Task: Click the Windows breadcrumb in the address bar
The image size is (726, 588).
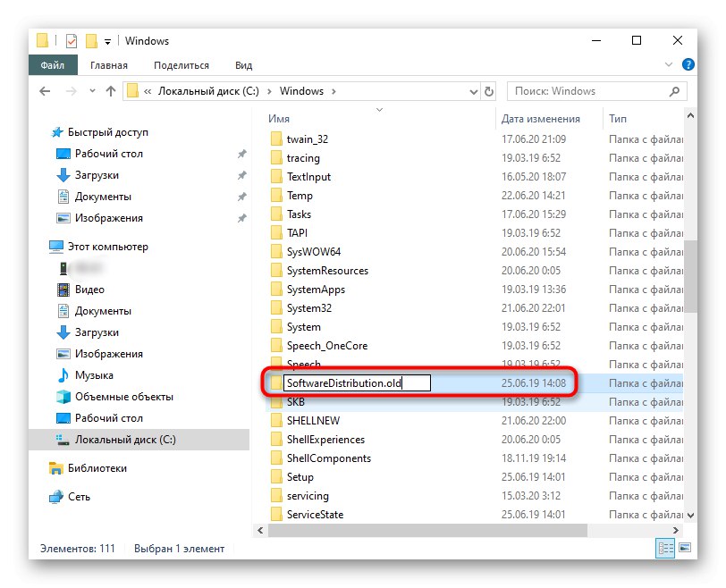Action: tap(303, 90)
